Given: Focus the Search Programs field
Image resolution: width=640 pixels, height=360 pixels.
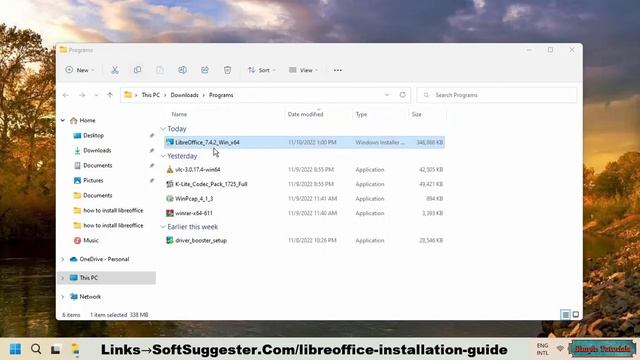Looking at the screenshot, I should pyautogui.click(x=497, y=95).
